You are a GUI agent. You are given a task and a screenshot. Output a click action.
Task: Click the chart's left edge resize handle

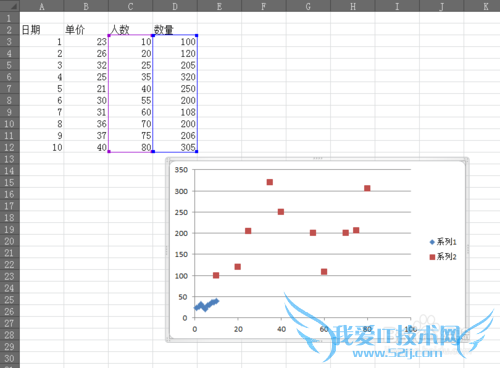(167, 250)
